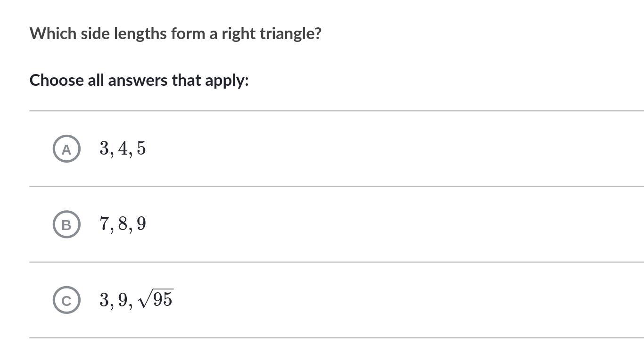Click the number 9 in option B
Screen dimensions: 644x362
pos(141,223)
